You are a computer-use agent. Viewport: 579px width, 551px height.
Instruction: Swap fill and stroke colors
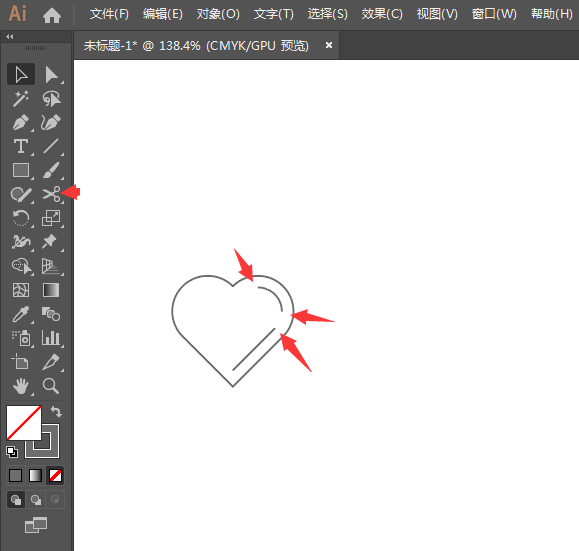pos(56,411)
